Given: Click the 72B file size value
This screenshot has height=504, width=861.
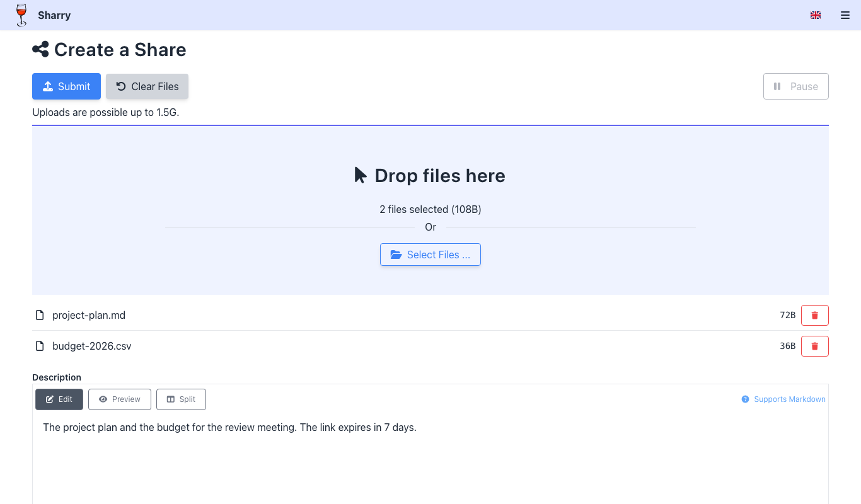Looking at the screenshot, I should tap(787, 315).
